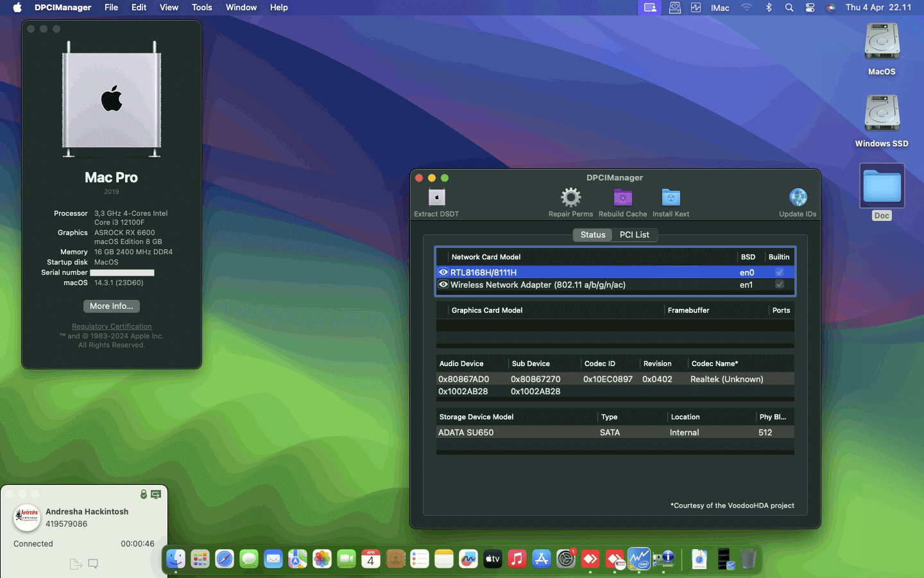The image size is (924, 578).
Task: Open the screen sharing menu bar icon
Action: tap(649, 8)
